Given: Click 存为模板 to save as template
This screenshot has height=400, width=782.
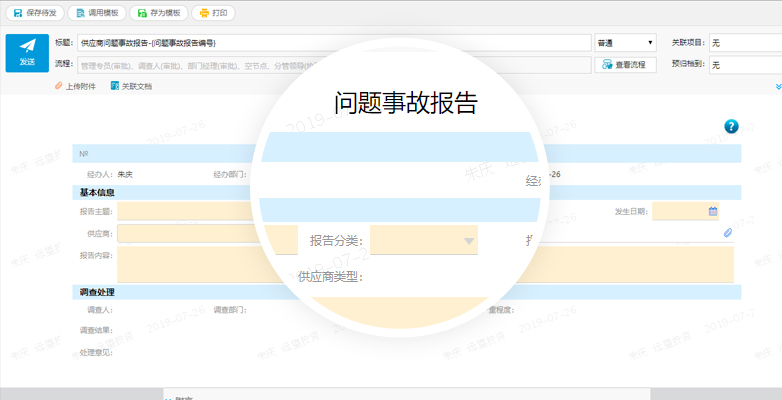Looking at the screenshot, I should click(x=158, y=14).
